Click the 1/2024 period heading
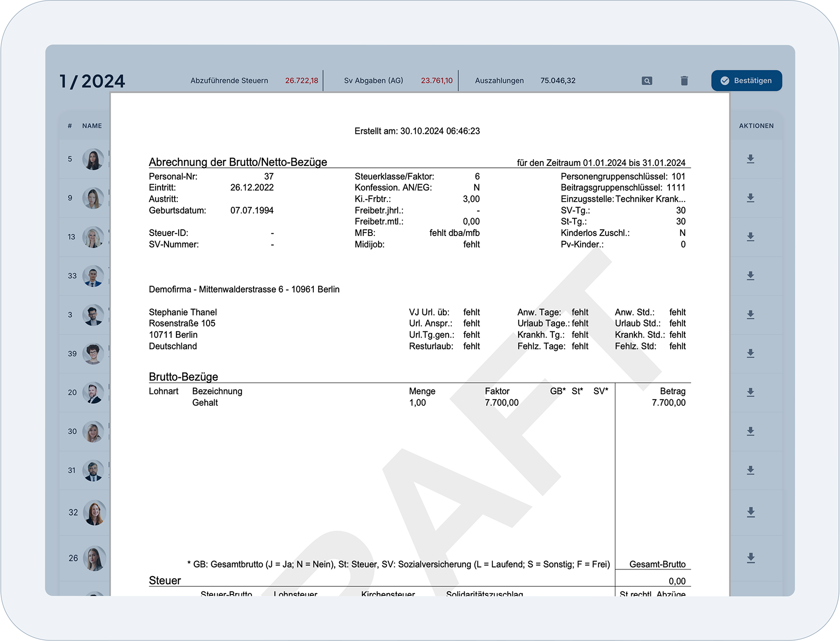 [92, 82]
